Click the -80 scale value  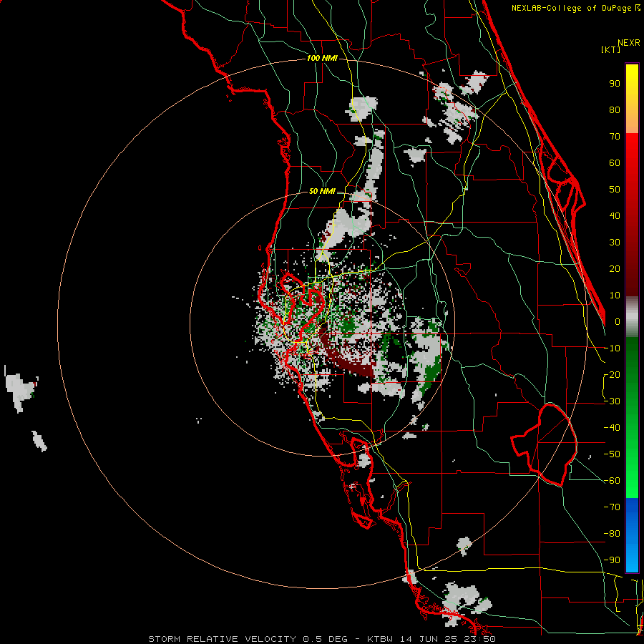tap(612, 534)
